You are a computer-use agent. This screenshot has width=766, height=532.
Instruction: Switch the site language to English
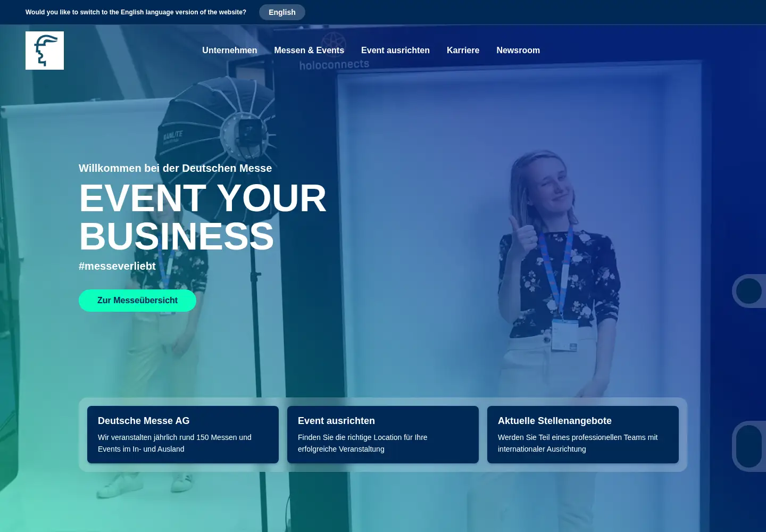pyautogui.click(x=282, y=12)
